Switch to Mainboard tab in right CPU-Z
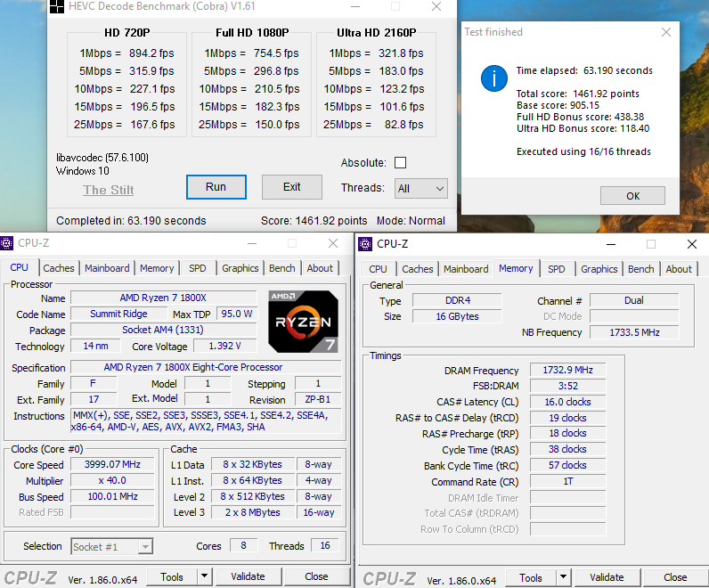709x588 pixels. [466, 269]
